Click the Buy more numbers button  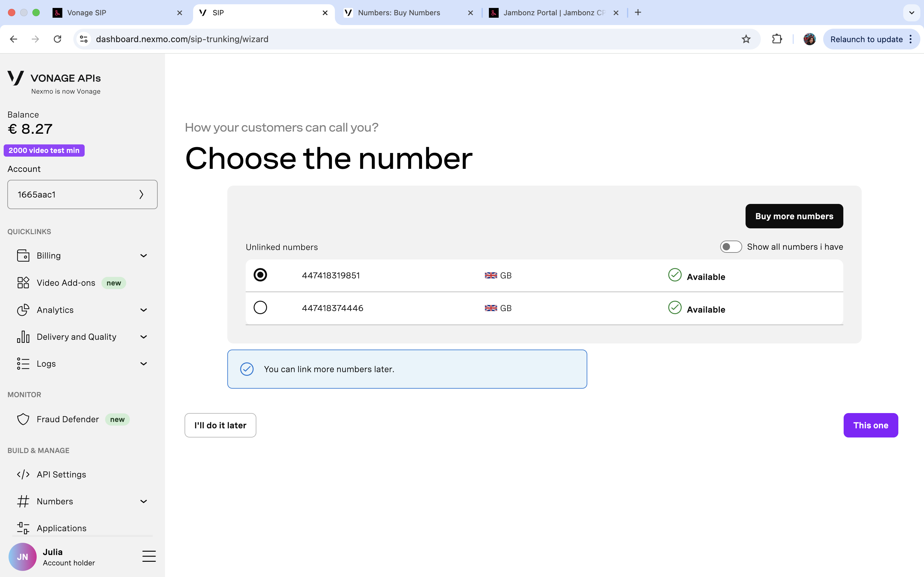pyautogui.click(x=794, y=216)
